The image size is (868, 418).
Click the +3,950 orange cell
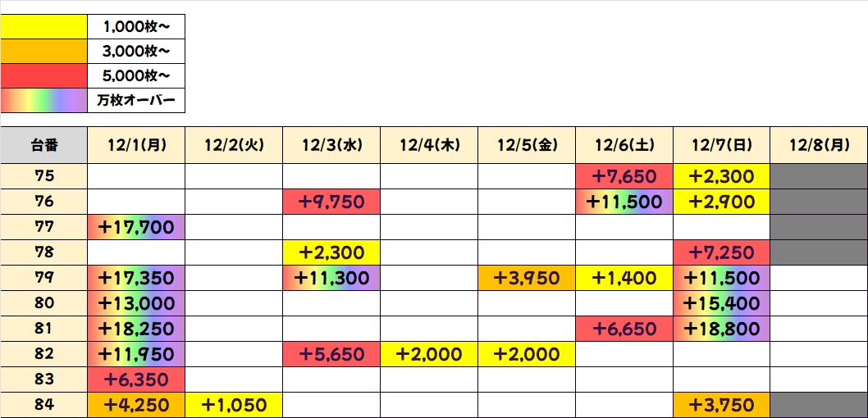[527, 278]
